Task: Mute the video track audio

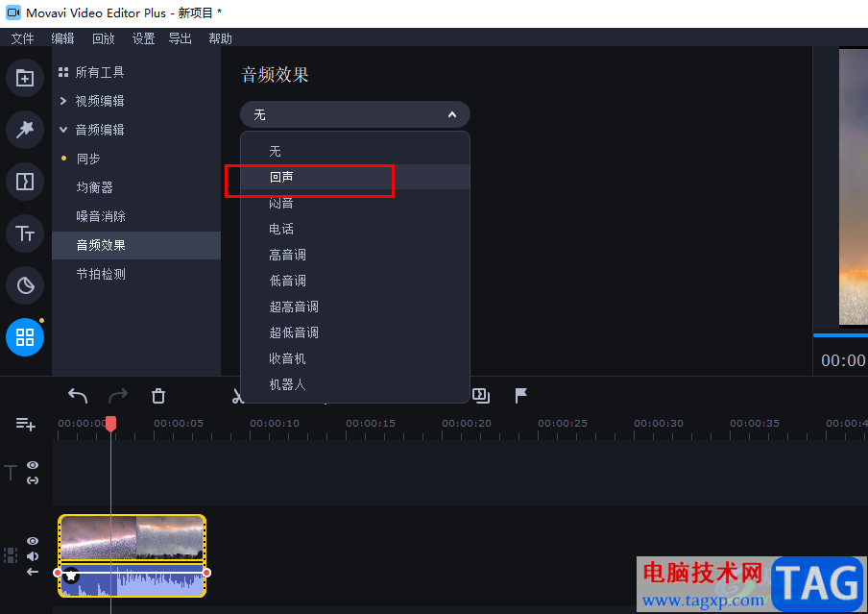Action: (x=33, y=555)
